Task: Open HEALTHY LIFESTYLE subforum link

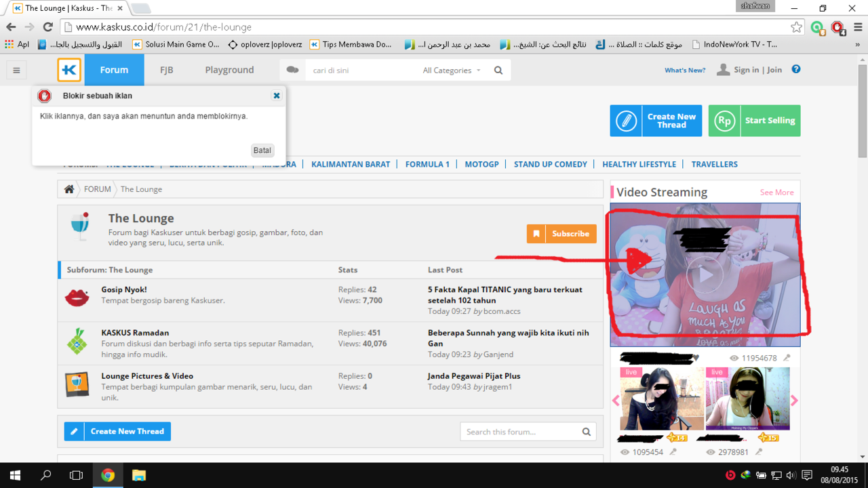Action: (639, 164)
